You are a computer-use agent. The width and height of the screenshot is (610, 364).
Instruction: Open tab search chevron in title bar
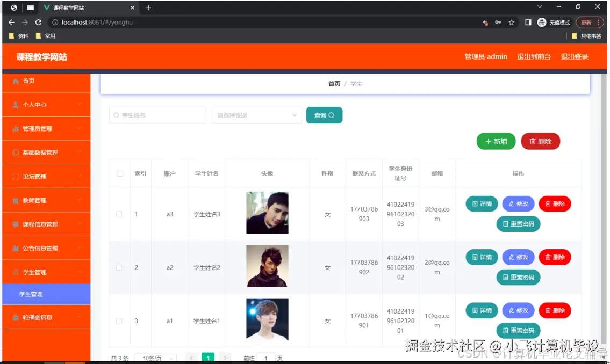coord(539,6)
